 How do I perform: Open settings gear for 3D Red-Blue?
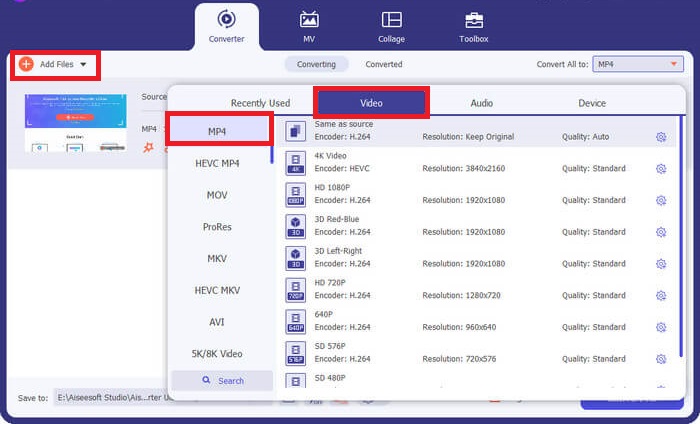661,232
